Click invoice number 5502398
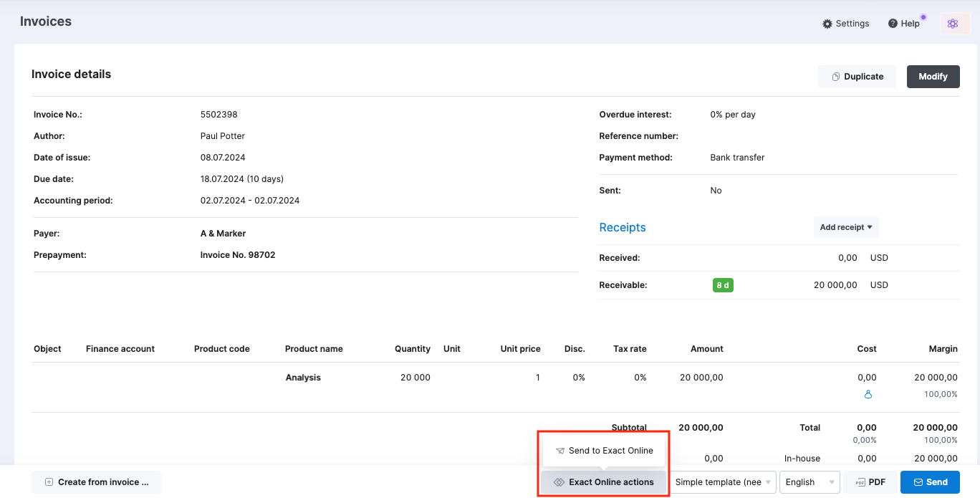Viewport: 980px width, 498px height. 219,115
